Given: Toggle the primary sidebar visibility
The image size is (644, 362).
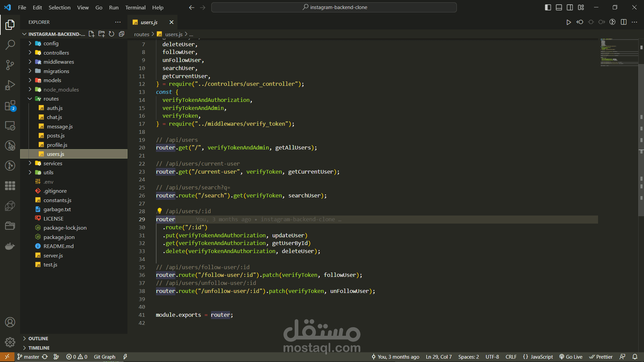Looking at the screenshot, I should point(548,7).
